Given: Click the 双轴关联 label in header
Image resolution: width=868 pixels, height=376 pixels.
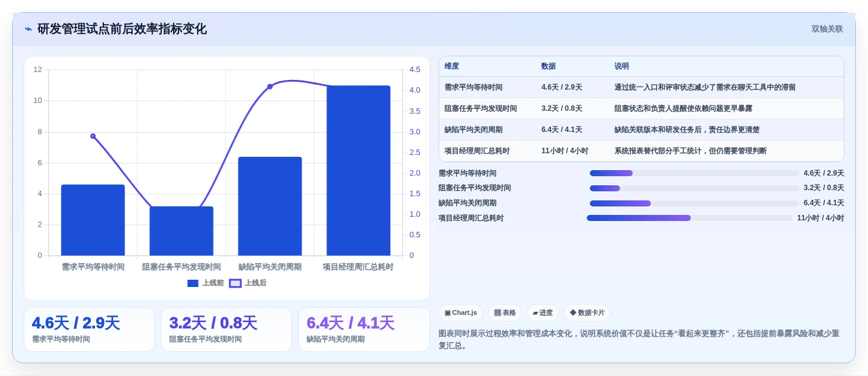Looking at the screenshot, I should tap(827, 29).
